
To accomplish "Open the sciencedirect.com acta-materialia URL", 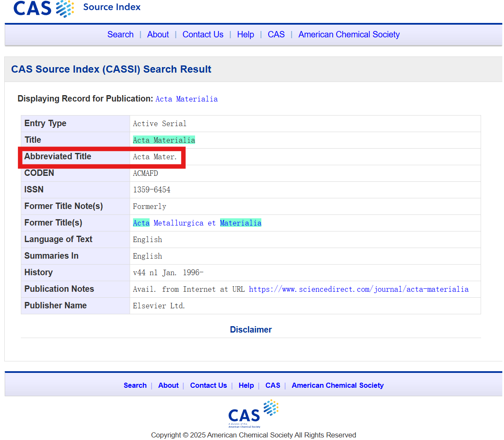I will (359, 289).
